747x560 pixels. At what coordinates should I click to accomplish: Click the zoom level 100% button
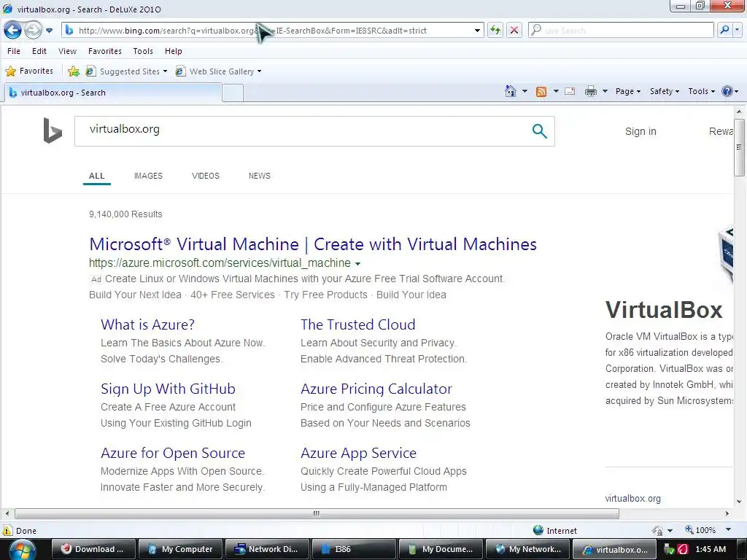point(700,530)
